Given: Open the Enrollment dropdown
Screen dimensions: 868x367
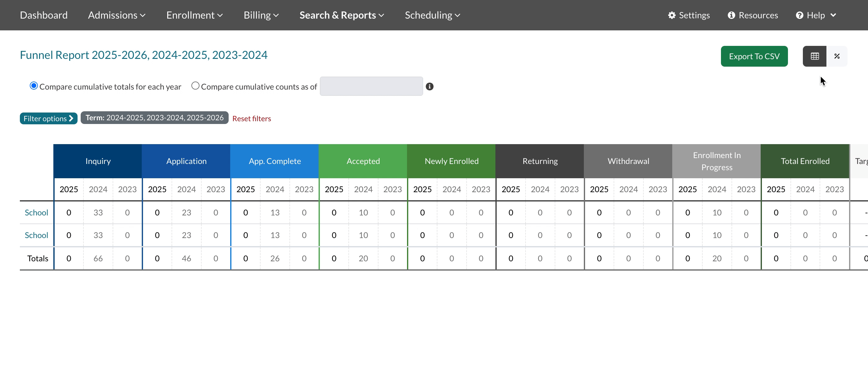Looking at the screenshot, I should pos(195,15).
